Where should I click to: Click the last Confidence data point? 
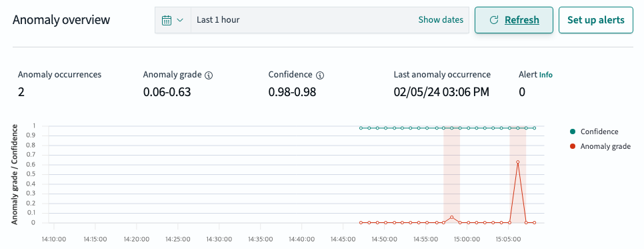coord(535,128)
